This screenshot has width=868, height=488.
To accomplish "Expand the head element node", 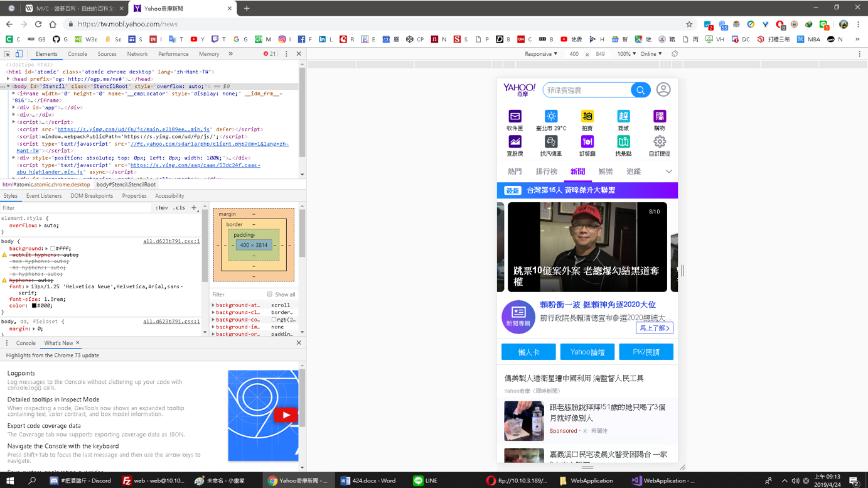I will (8, 79).
